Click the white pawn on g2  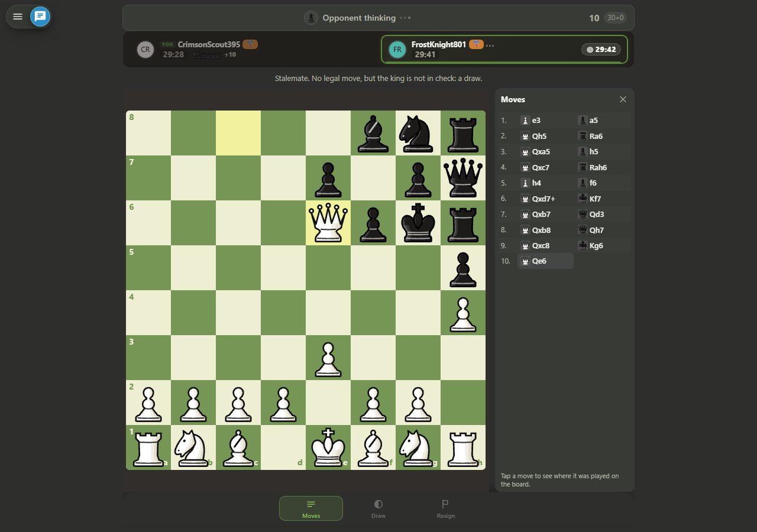(x=418, y=403)
